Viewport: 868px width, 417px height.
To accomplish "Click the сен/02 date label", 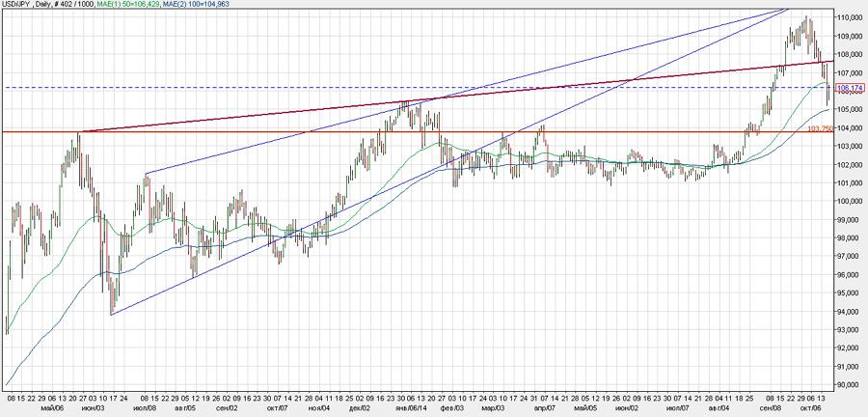I will pos(228,407).
